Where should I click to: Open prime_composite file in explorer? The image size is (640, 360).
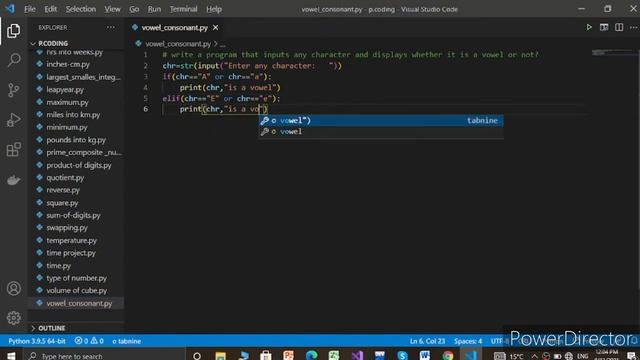point(84,152)
